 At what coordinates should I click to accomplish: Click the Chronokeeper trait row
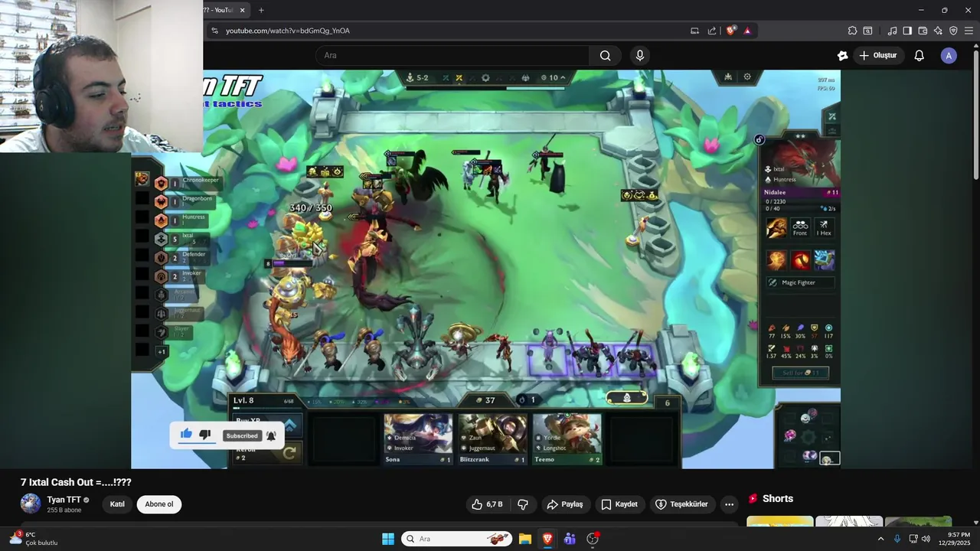tap(188, 183)
